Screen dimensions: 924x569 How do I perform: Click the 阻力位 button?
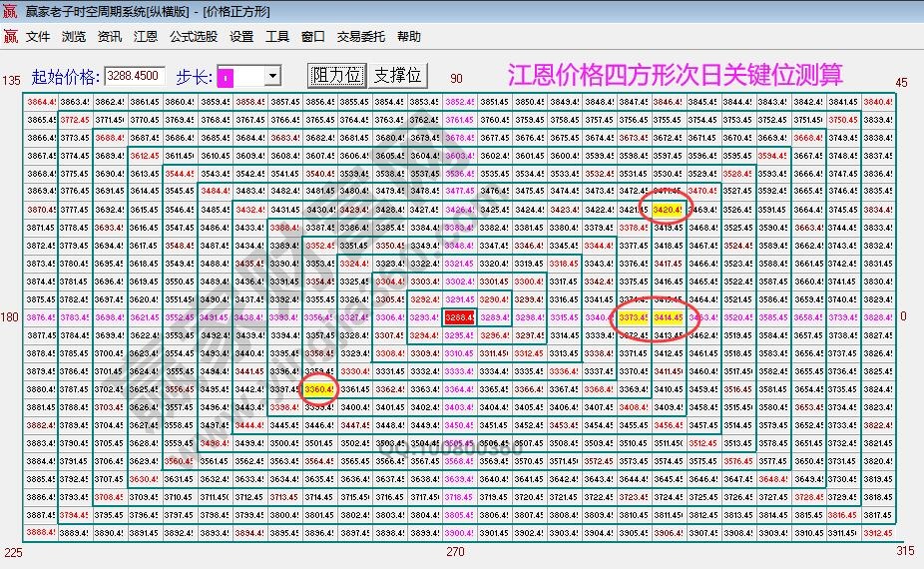336,76
